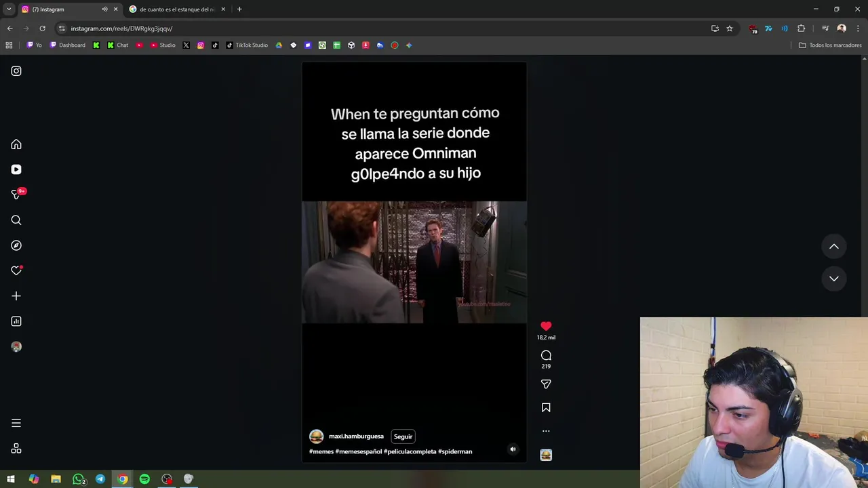
Task: Open Todos los marcadores folder
Action: pos(830,45)
